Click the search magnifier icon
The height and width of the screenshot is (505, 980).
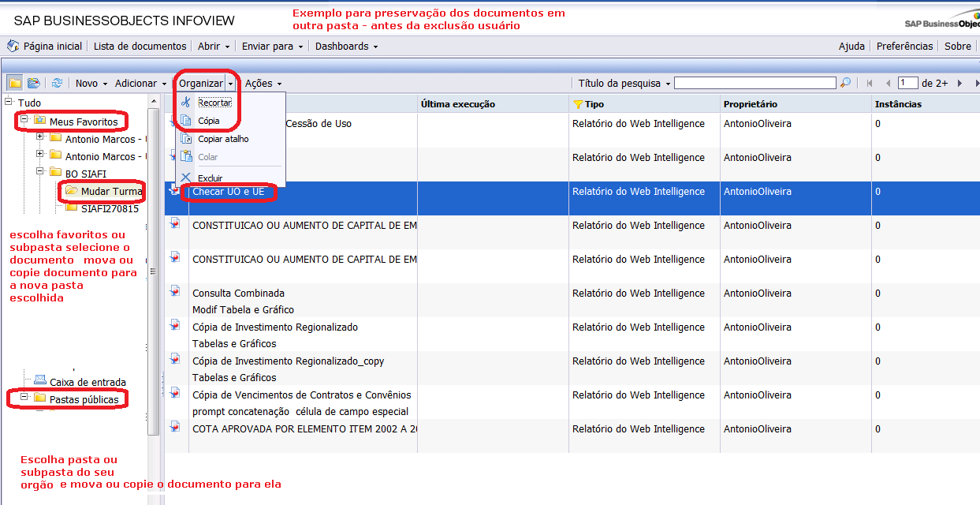click(845, 83)
